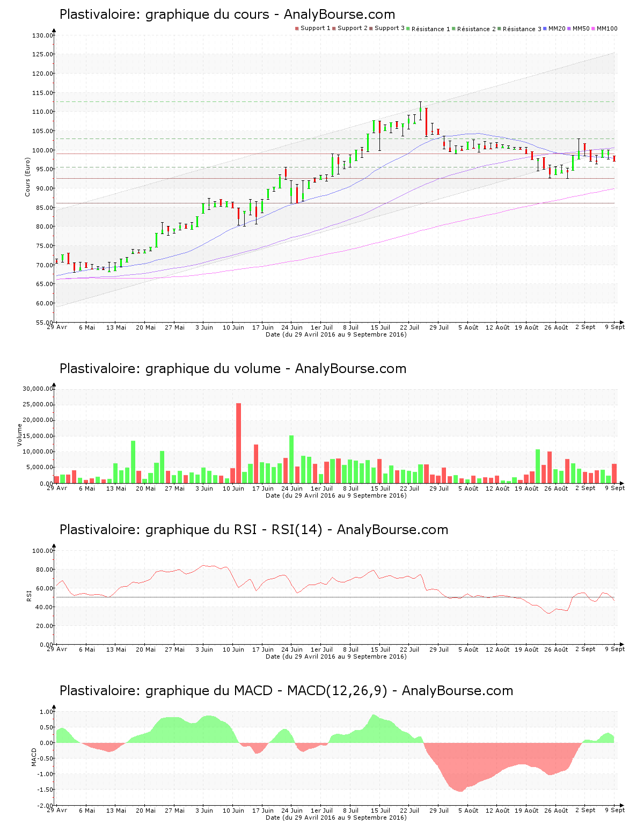The width and height of the screenshot is (644, 832).
Task: Click the -2.00 tick on the MACD axis
Action: click(x=45, y=806)
